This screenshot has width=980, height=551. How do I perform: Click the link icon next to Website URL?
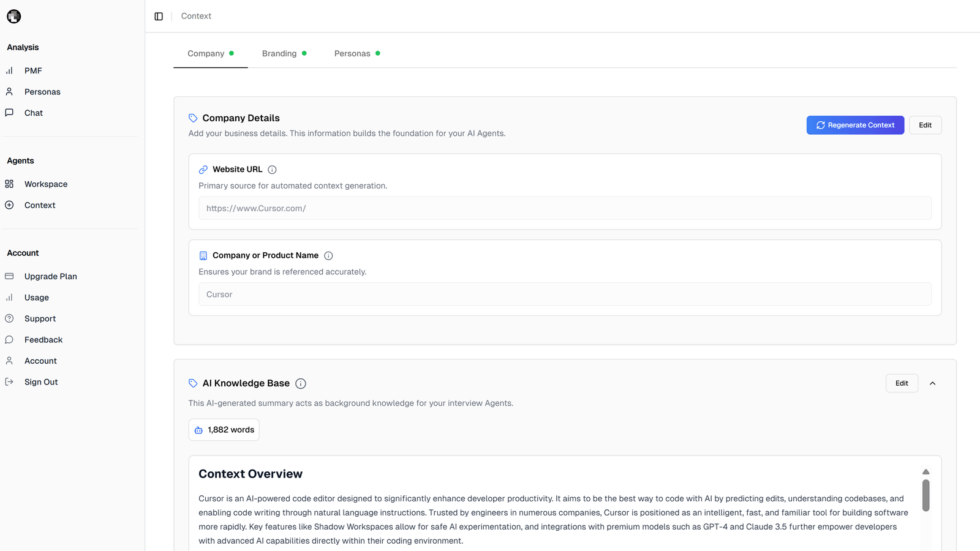point(203,170)
